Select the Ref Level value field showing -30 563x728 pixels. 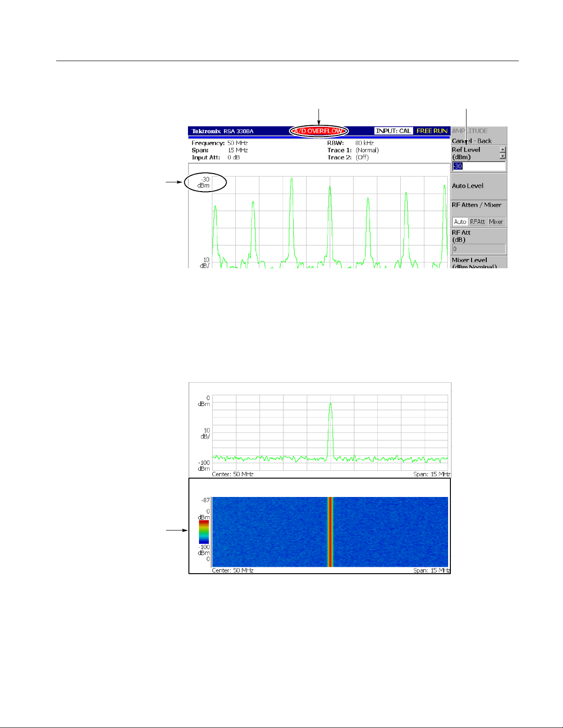click(478, 166)
